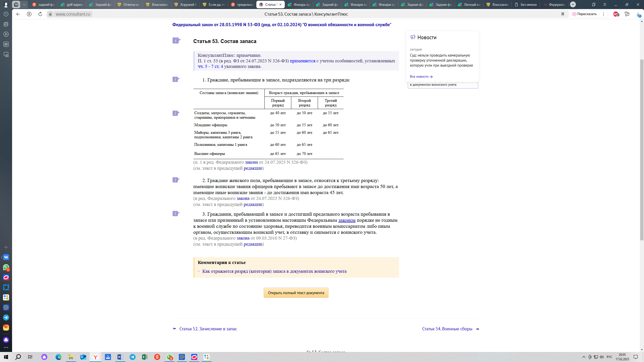Open downloads panel
The image size is (644, 362).
[638, 15]
